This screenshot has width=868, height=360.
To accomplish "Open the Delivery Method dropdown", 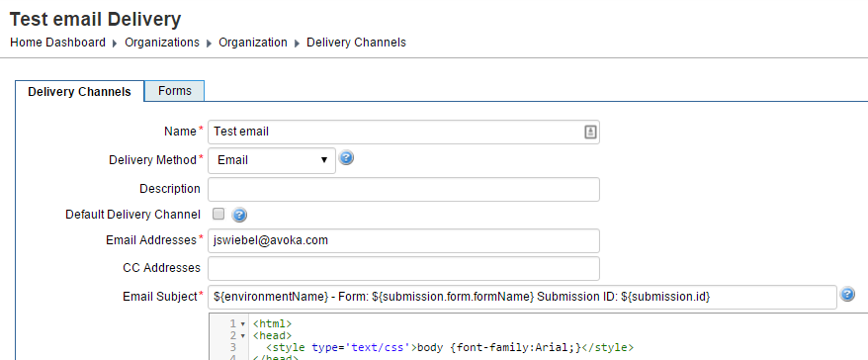I will point(272,160).
